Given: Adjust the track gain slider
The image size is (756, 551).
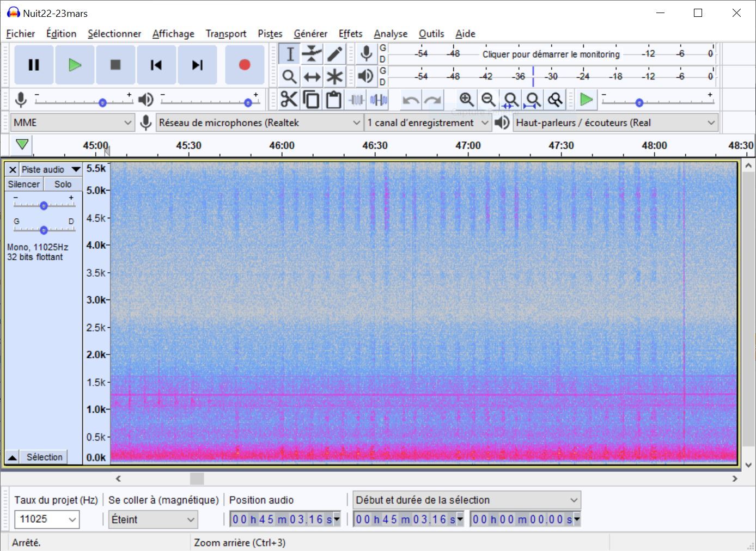Looking at the screenshot, I should [44, 205].
